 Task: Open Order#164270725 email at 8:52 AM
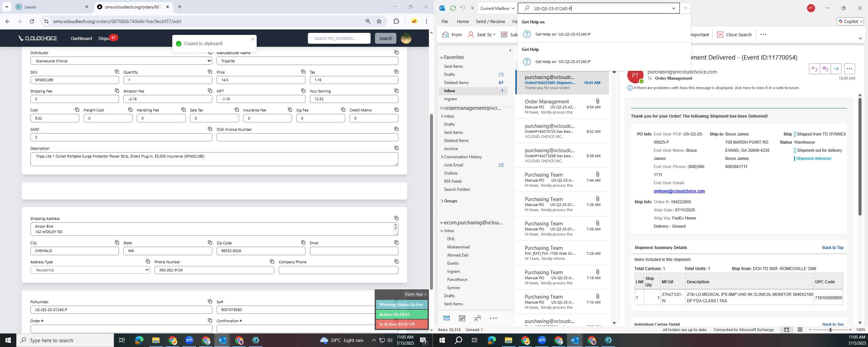(x=562, y=131)
